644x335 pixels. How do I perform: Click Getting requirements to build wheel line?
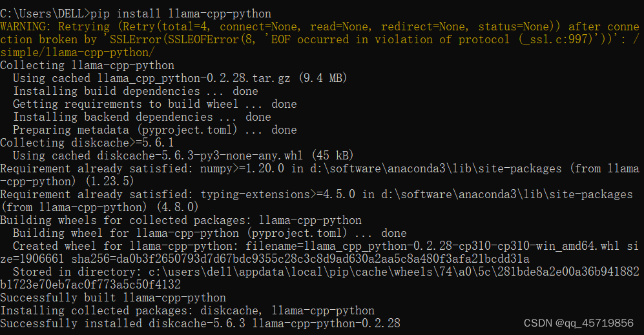[x=155, y=104]
